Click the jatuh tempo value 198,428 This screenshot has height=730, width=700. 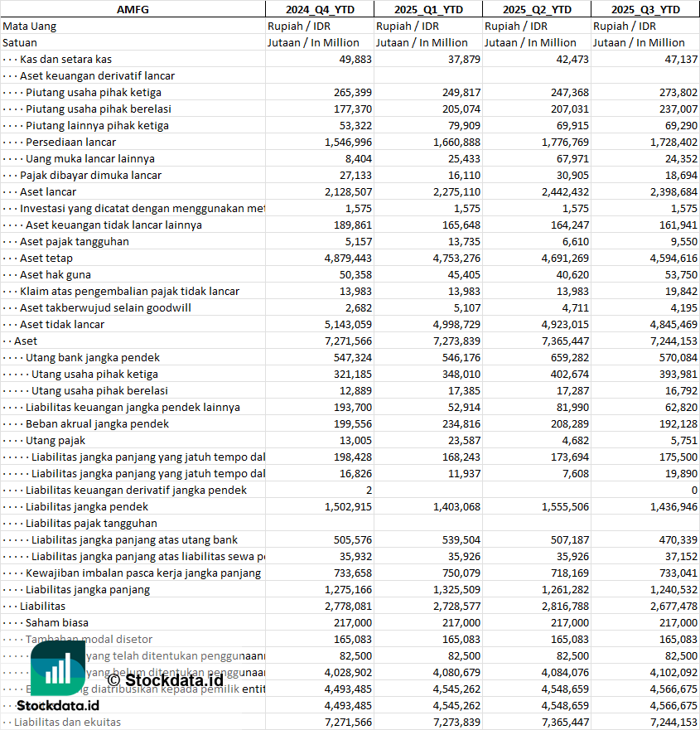pyautogui.click(x=353, y=457)
